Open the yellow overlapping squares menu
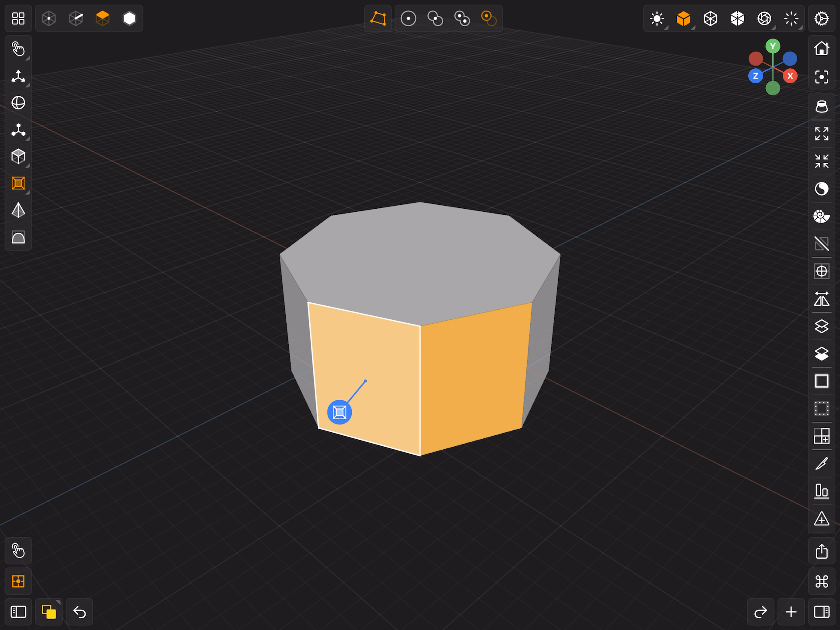 coord(49,612)
